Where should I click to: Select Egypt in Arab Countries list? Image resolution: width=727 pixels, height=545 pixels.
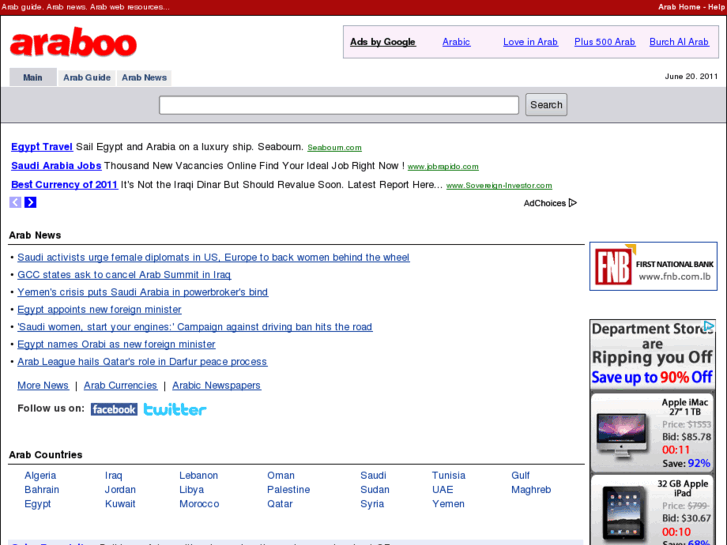tap(38, 504)
